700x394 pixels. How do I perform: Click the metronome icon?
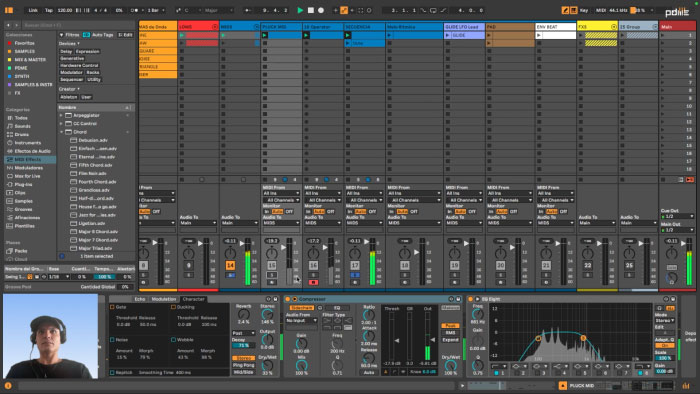pos(135,10)
